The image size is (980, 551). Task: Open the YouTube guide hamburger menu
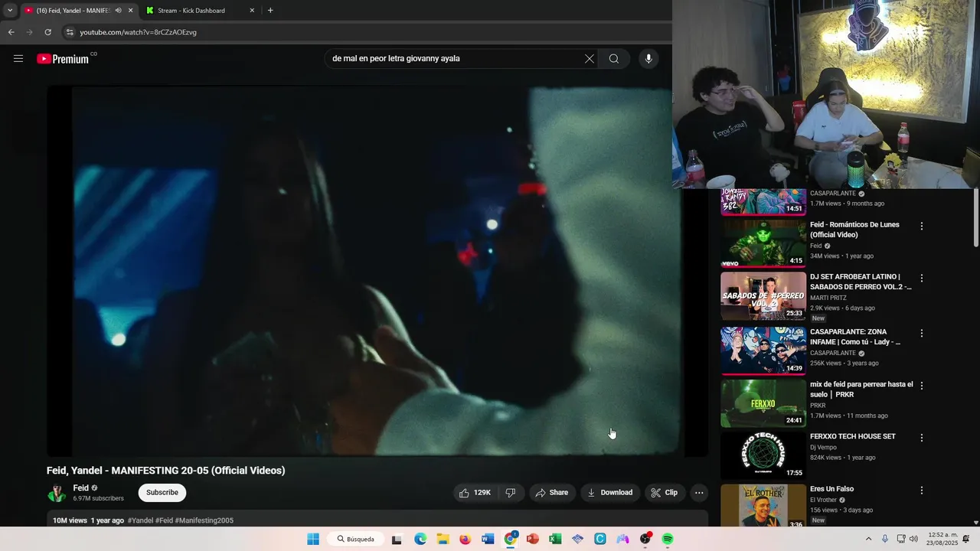click(x=18, y=58)
